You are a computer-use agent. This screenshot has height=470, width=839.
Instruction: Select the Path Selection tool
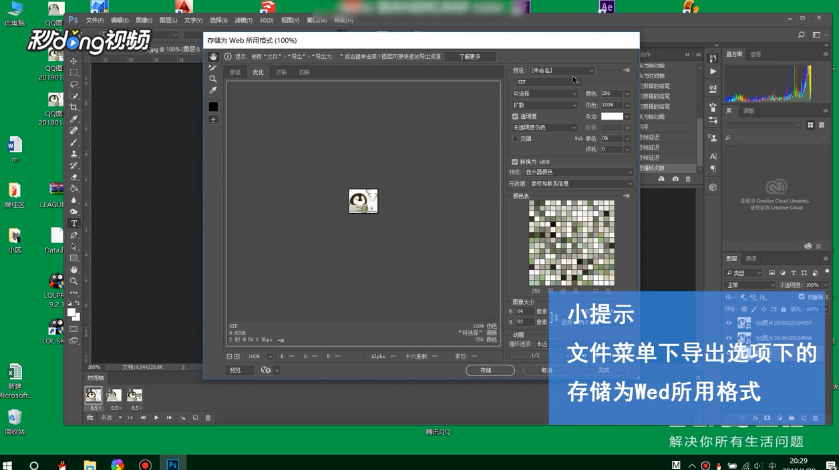coord(74,247)
